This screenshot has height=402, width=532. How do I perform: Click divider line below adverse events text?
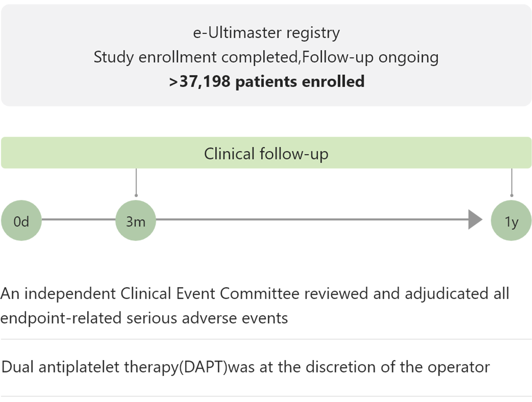pyautogui.click(x=266, y=339)
